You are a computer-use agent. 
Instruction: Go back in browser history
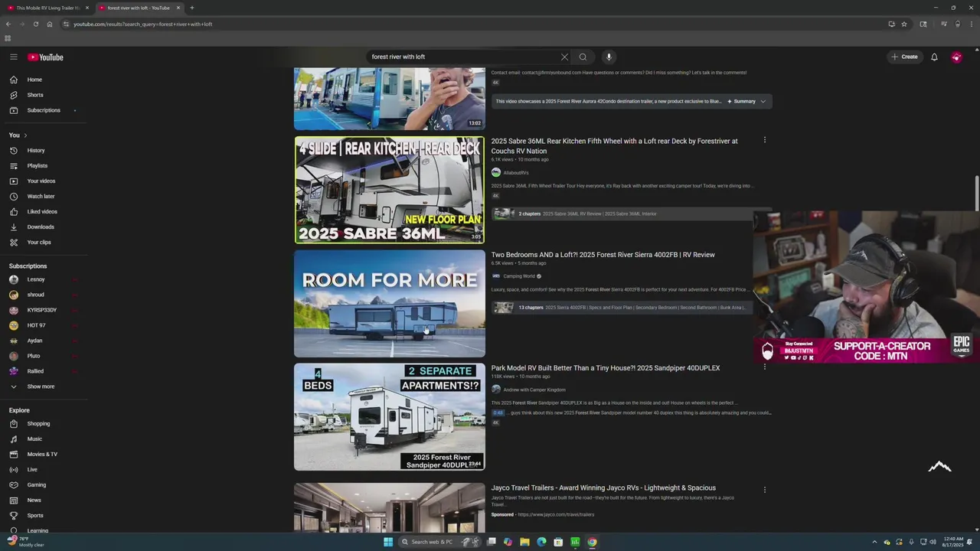(8, 24)
